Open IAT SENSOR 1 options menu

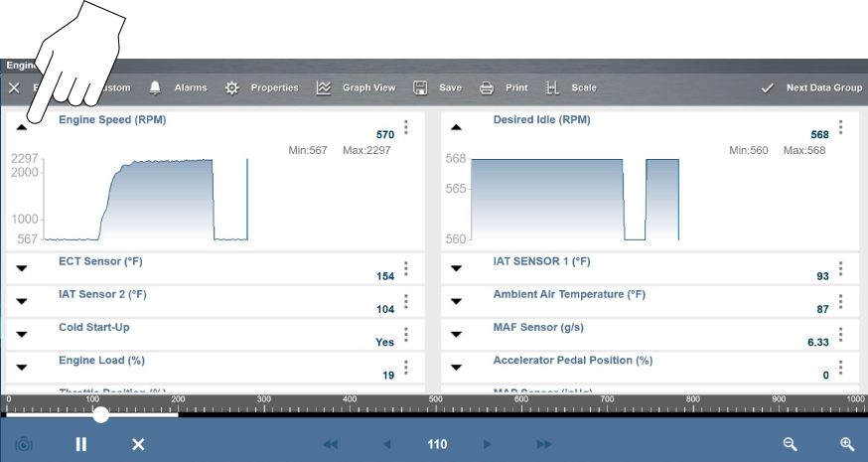(x=840, y=268)
